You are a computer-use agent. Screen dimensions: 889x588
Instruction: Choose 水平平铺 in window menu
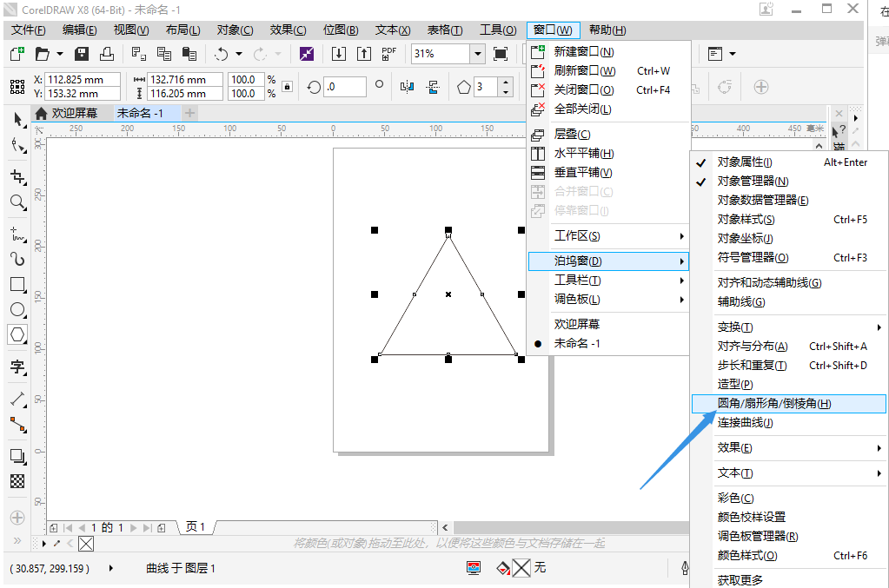(x=609, y=154)
